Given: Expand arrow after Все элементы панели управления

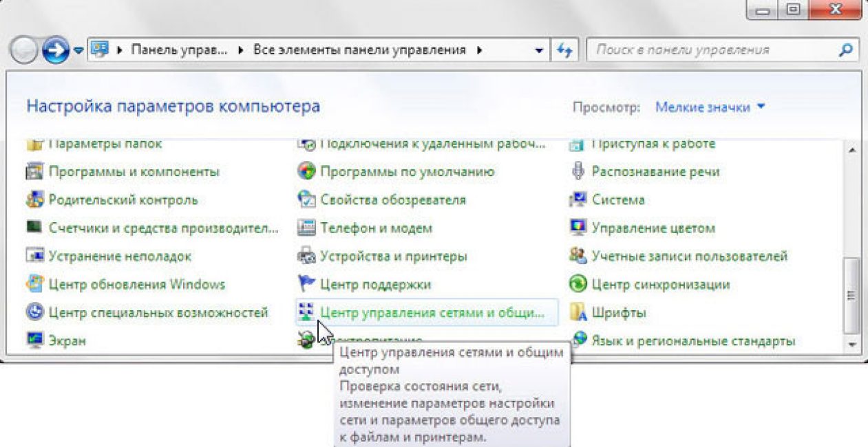Looking at the screenshot, I should [x=479, y=50].
